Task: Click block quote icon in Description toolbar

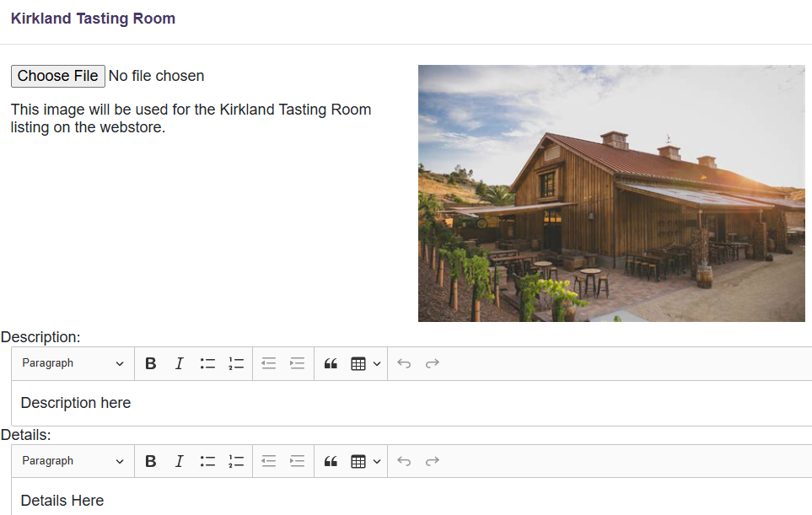Action: [x=331, y=363]
